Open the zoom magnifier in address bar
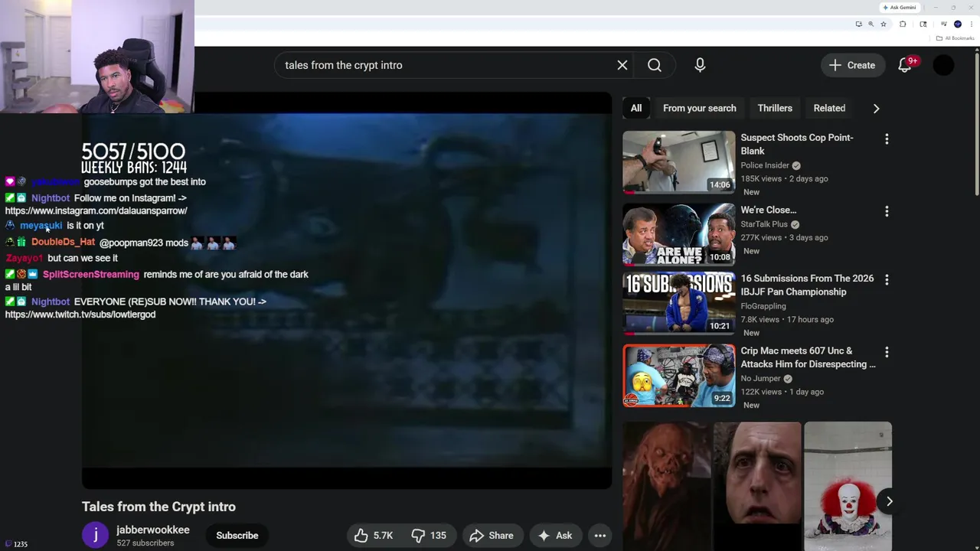980x551 pixels. (871, 24)
